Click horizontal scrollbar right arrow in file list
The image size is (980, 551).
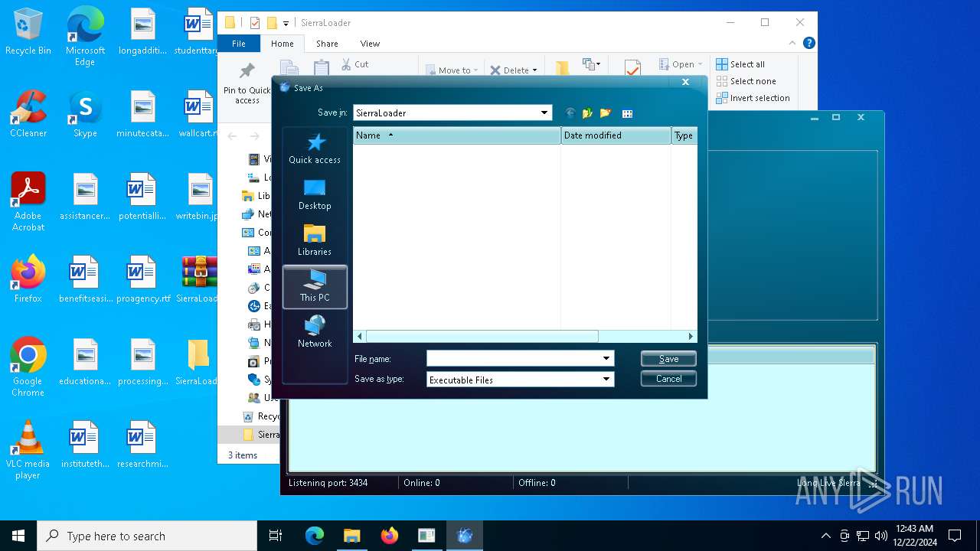click(x=691, y=336)
